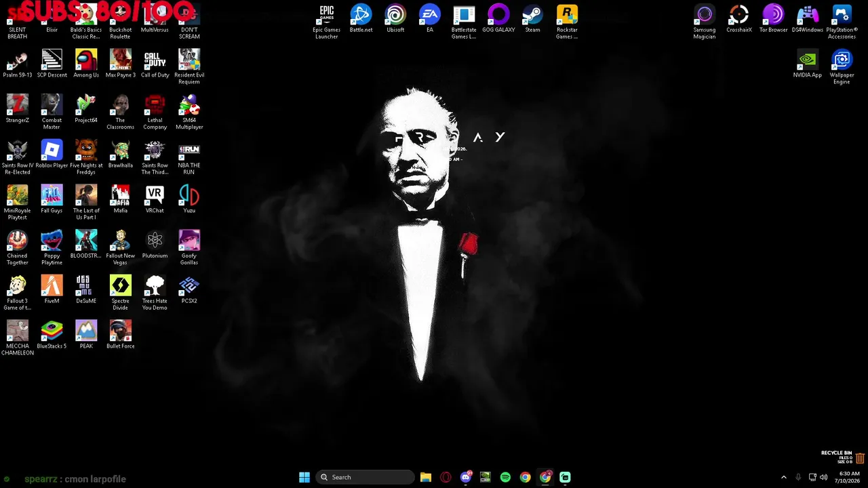The image size is (868, 488).
Task: Select the Tor Browser shortcut
Action: click(773, 19)
